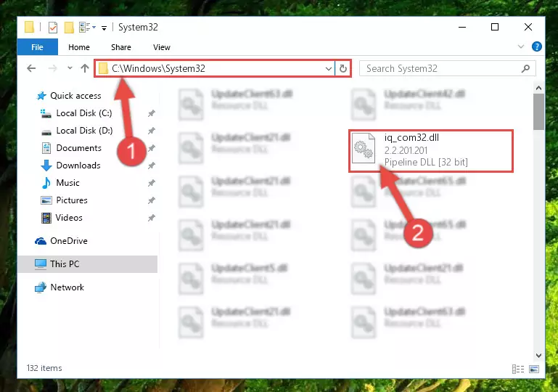Click the OneDrive cloud icon

[41, 242]
